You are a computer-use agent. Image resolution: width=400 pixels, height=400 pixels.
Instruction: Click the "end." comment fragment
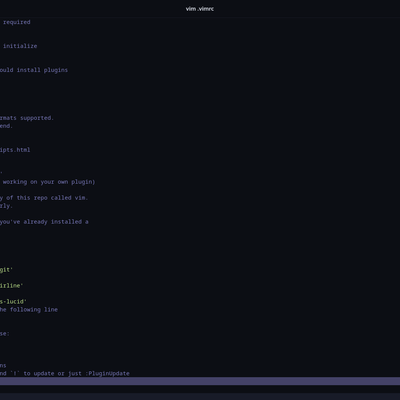click(x=6, y=126)
